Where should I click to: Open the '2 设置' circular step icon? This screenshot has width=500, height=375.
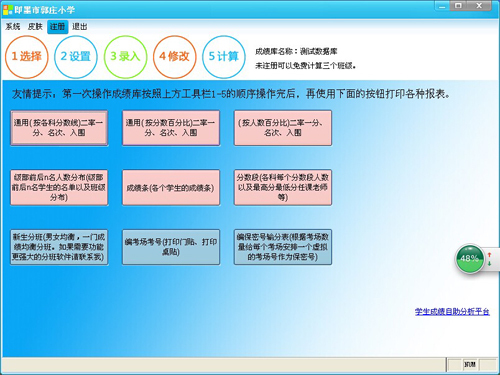point(76,57)
